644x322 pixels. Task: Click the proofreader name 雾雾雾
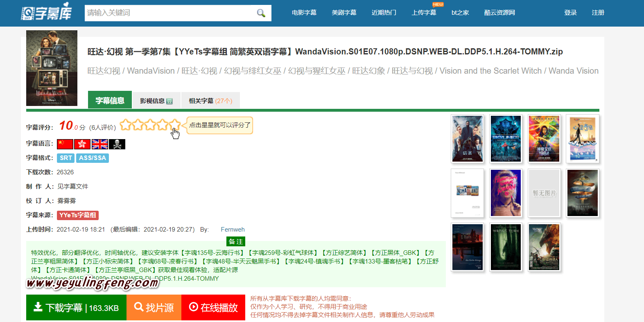click(67, 201)
